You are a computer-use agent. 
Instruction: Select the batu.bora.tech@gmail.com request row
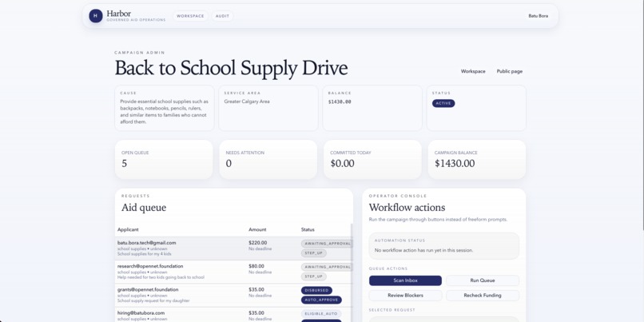pyautogui.click(x=233, y=248)
